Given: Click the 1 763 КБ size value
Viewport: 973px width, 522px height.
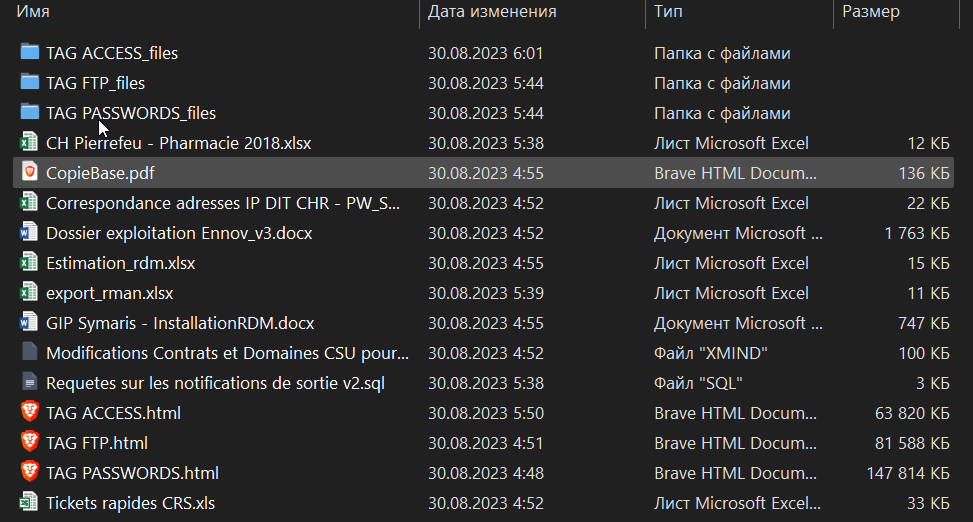Looking at the screenshot, I should [917, 233].
